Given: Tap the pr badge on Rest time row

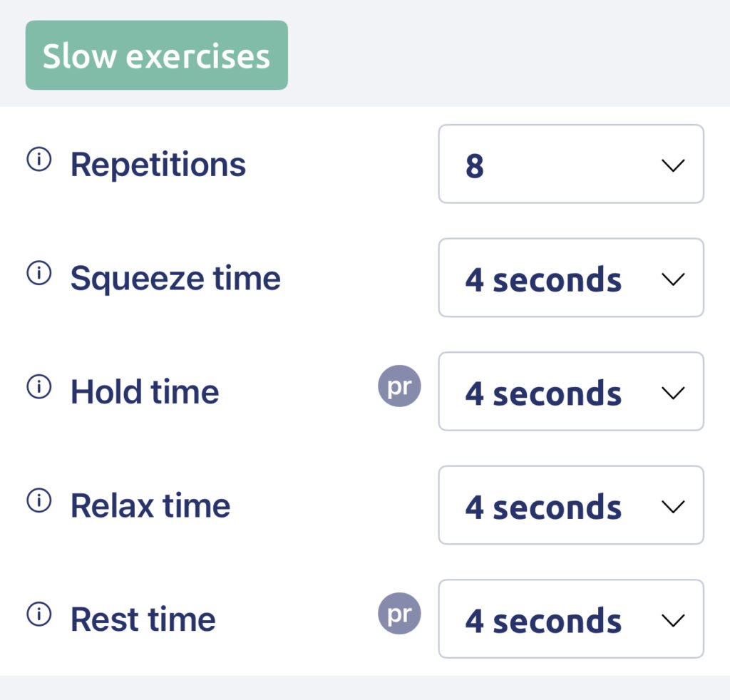Looking at the screenshot, I should click(399, 614).
